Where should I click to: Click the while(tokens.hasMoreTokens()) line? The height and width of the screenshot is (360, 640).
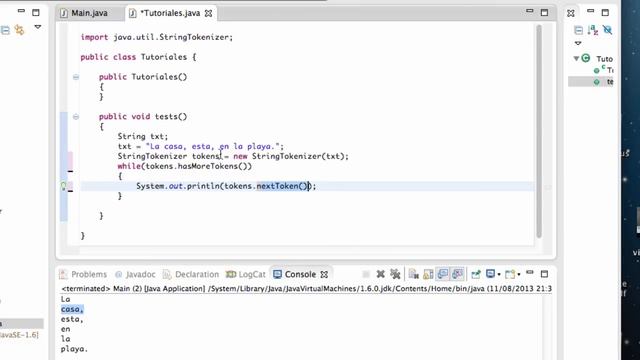click(x=185, y=166)
